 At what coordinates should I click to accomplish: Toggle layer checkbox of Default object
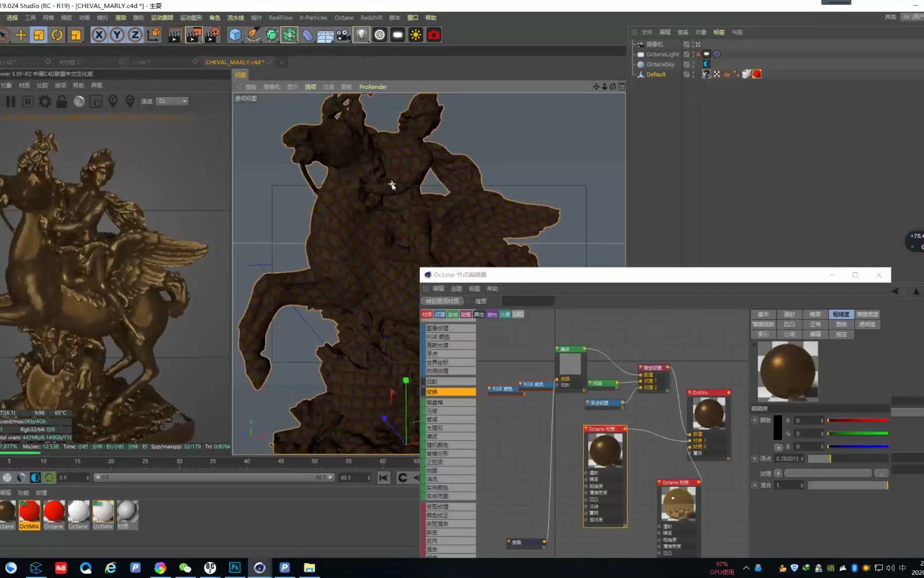tap(686, 74)
